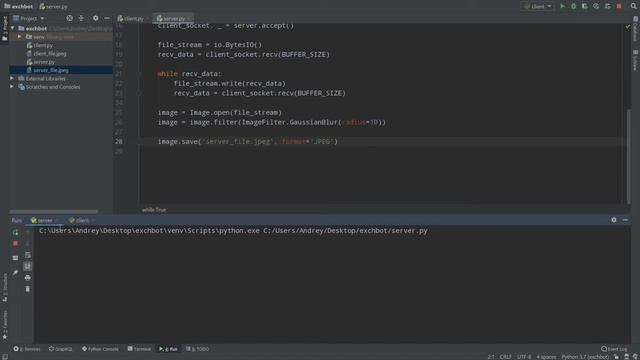This screenshot has width=640, height=360.
Task: Open the Terminal tool tab
Action: tap(139, 349)
